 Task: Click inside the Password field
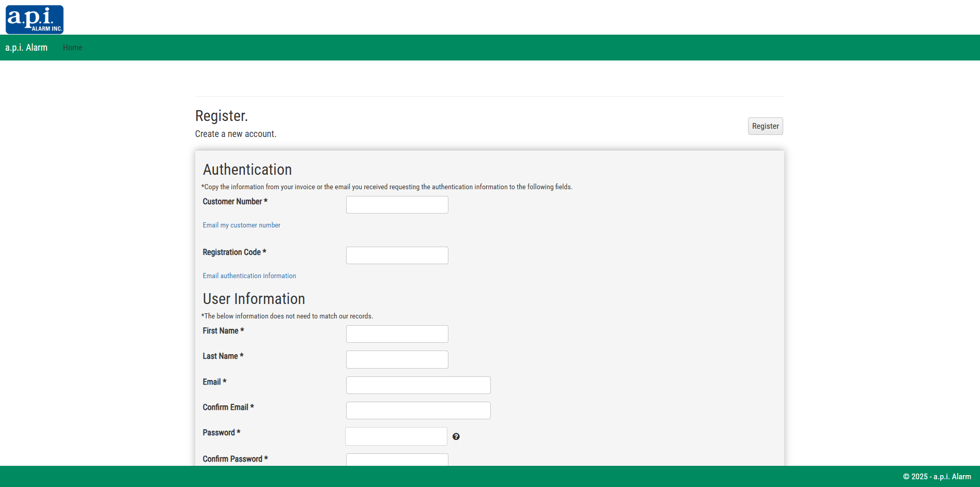pyautogui.click(x=396, y=436)
